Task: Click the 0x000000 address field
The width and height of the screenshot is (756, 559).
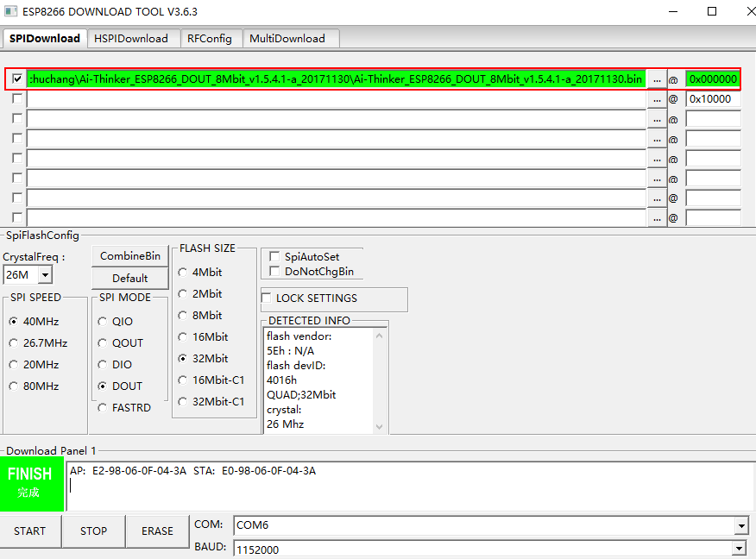Action: [x=713, y=79]
